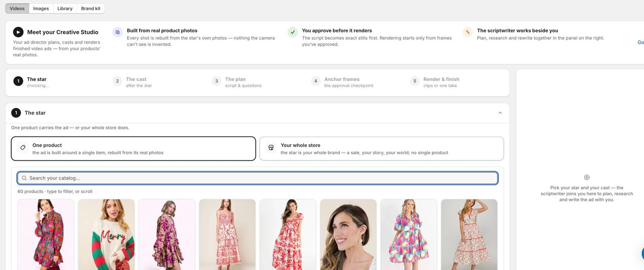Choose the Your whole store option
Screen dimensions: 644x270
(x=382, y=149)
